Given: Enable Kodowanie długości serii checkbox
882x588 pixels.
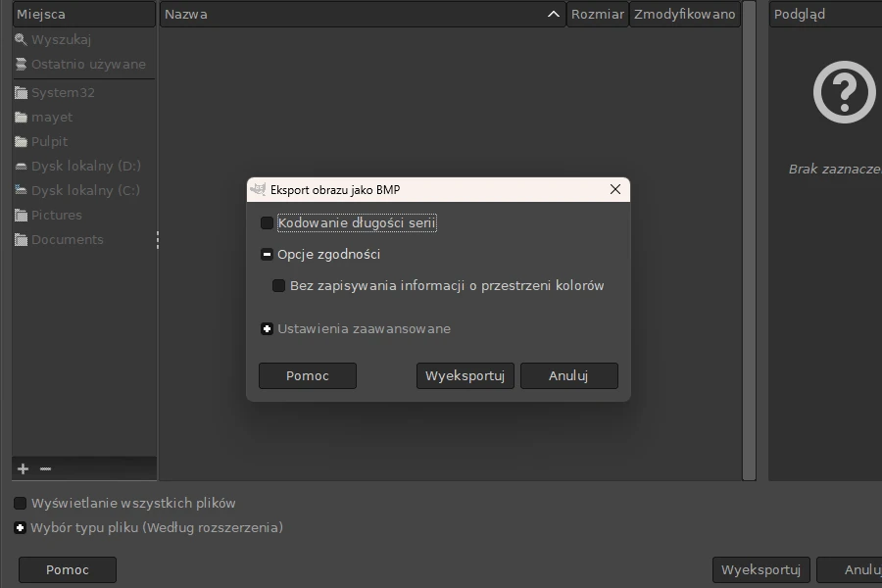Looking at the screenshot, I should click(268, 223).
